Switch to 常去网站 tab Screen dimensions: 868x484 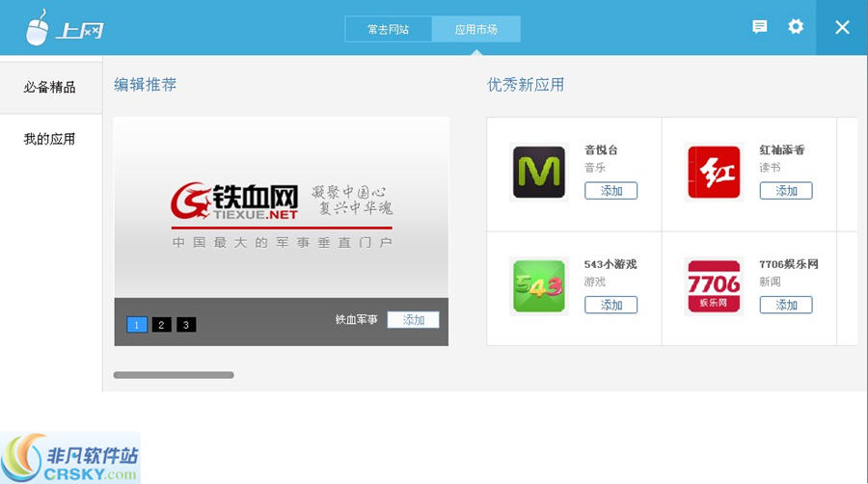[388, 29]
